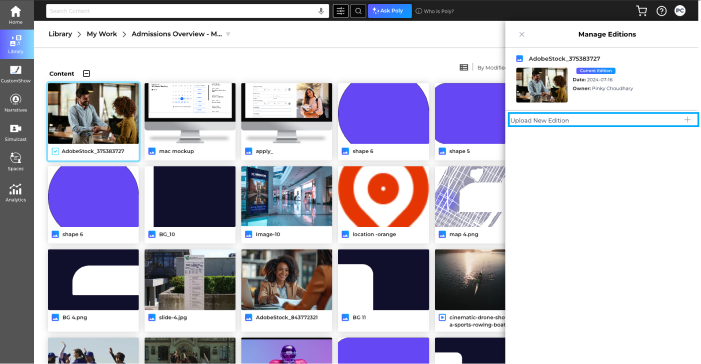Select the map 4.png thumbnail
This screenshot has height=364, width=701.
(470, 196)
